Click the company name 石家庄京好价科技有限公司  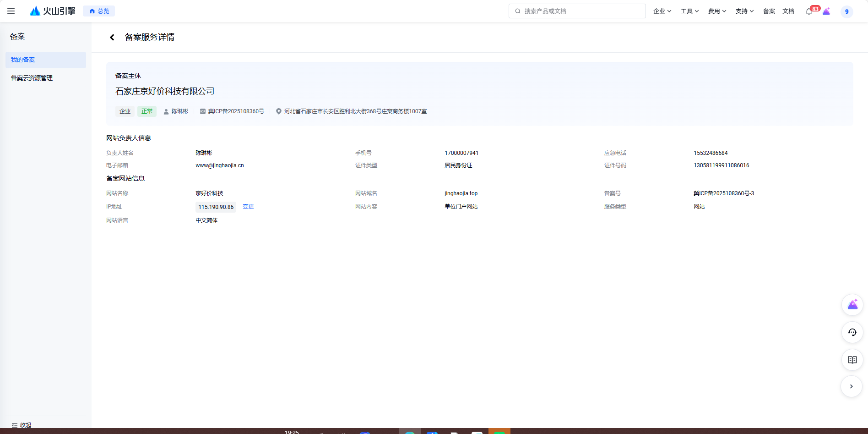[165, 91]
